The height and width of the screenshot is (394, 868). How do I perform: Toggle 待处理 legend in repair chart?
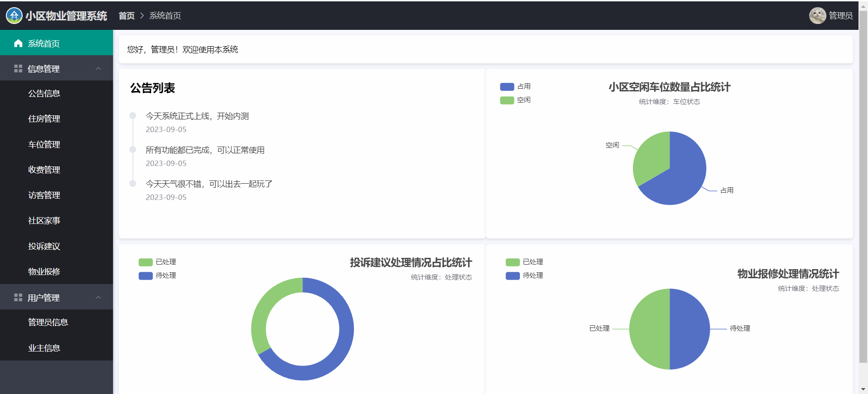click(x=524, y=275)
